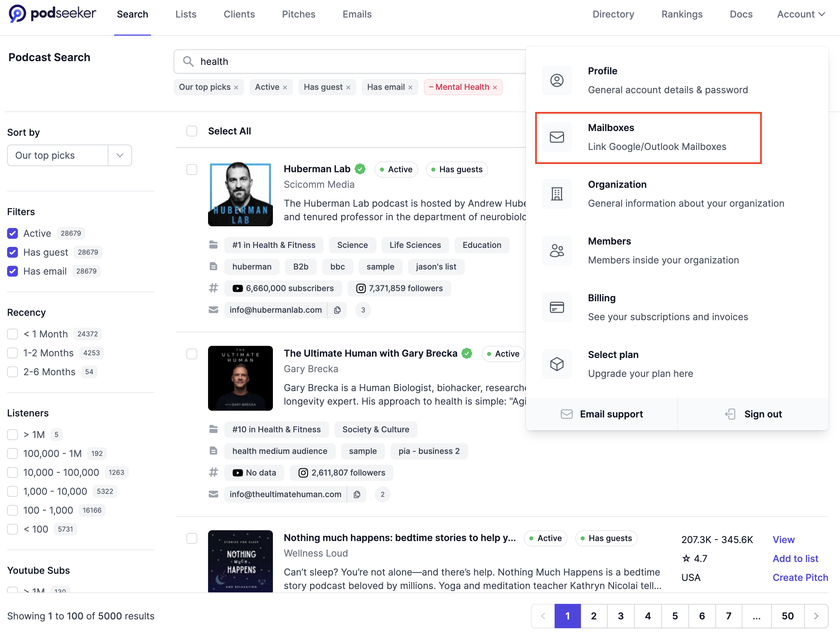
Task: Click Gary Brecka podcast verified badge
Action: [467, 353]
